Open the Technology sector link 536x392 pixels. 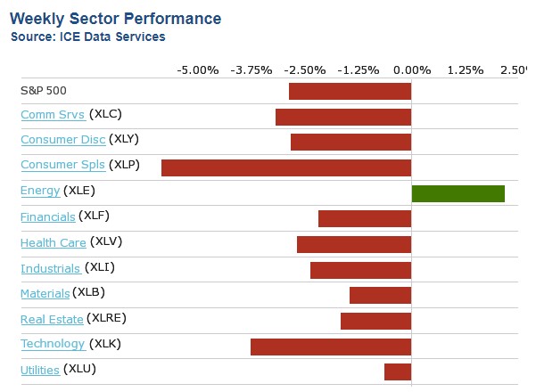[x=53, y=345]
